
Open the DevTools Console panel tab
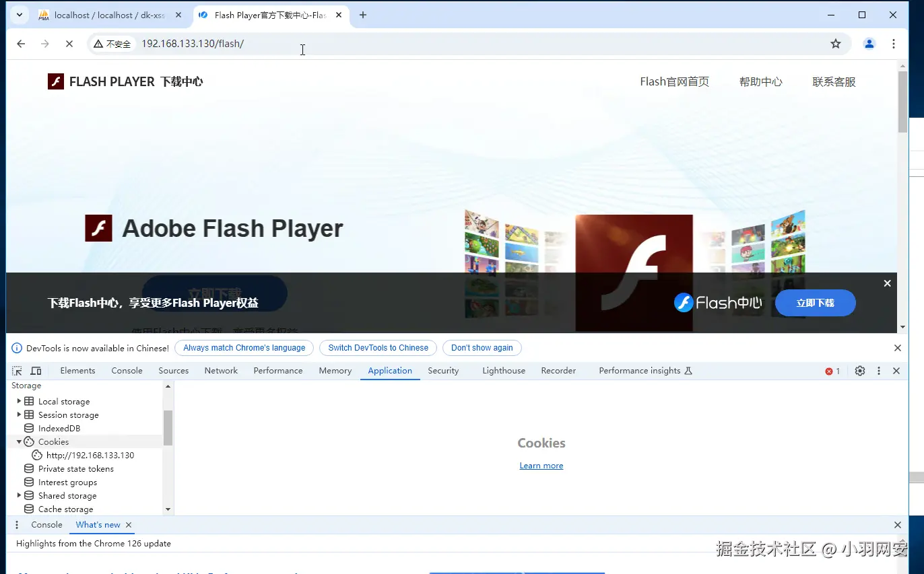[127, 371]
